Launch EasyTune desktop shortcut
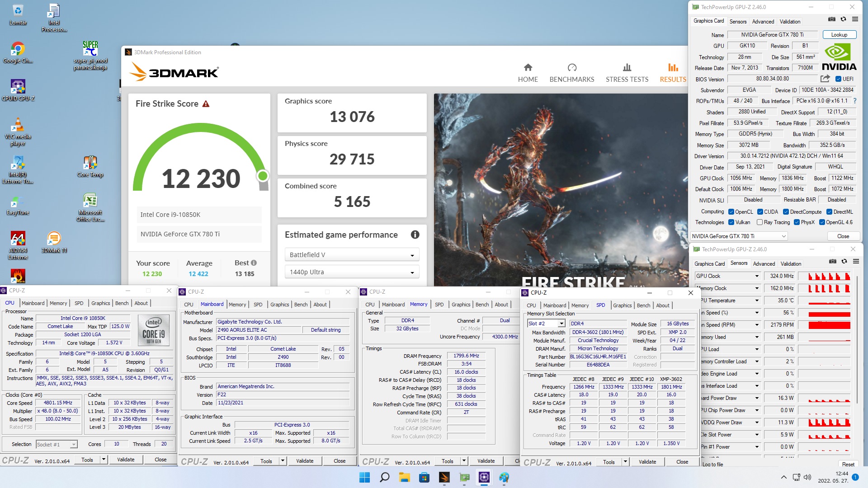 click(18, 206)
